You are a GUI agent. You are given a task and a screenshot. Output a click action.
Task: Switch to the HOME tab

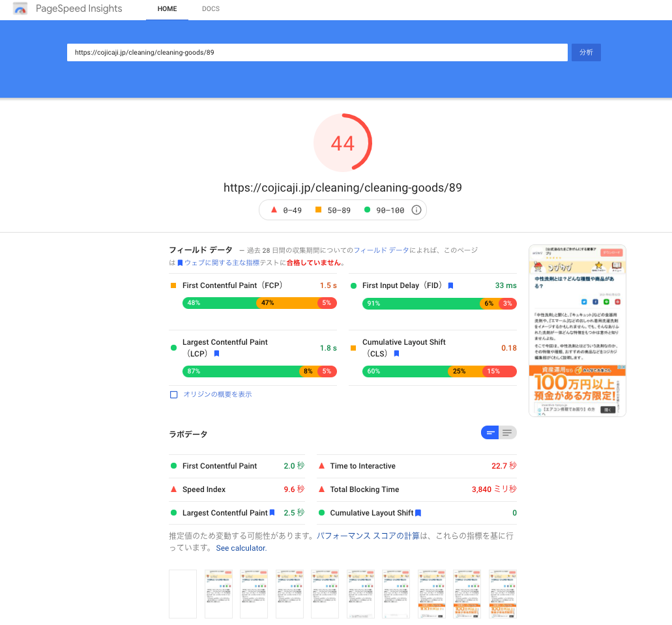(x=167, y=9)
